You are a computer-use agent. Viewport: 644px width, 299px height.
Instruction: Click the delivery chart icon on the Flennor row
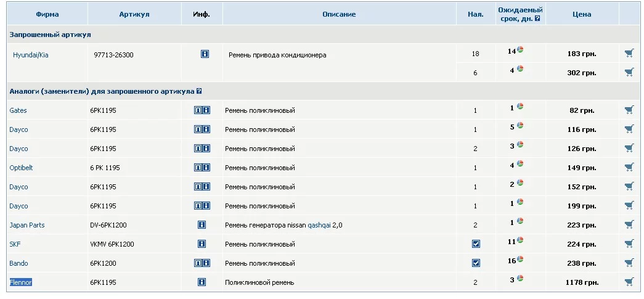click(520, 278)
